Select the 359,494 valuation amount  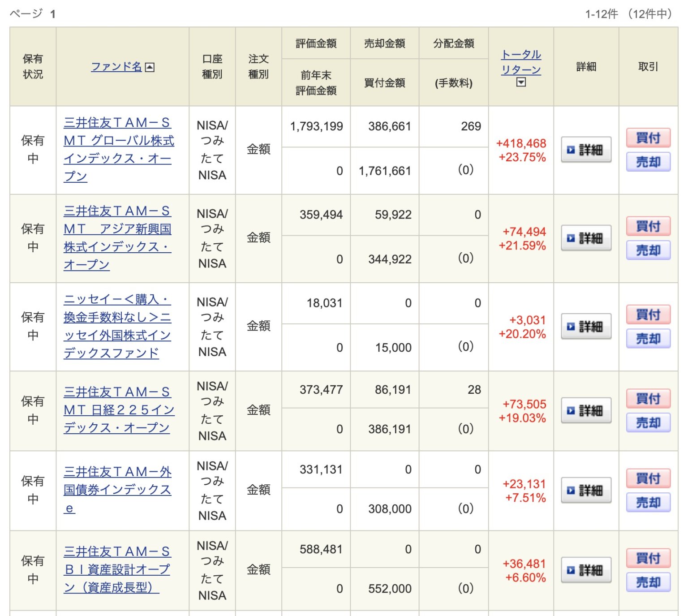(321, 215)
